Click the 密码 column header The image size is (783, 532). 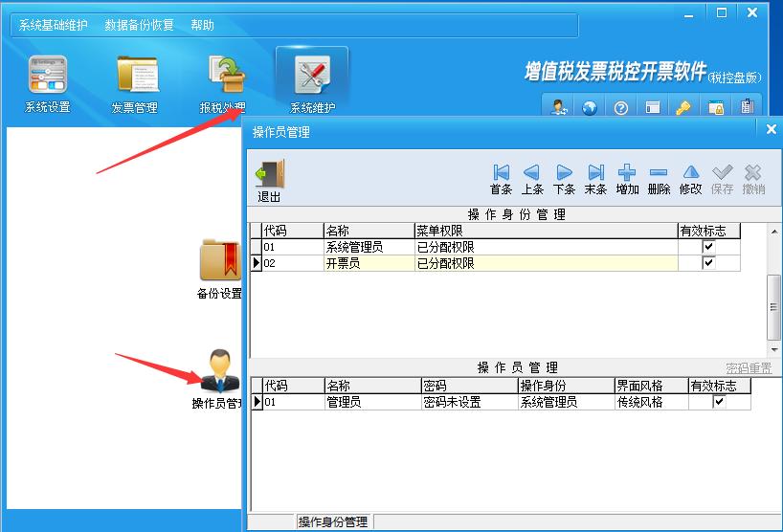[x=469, y=386]
